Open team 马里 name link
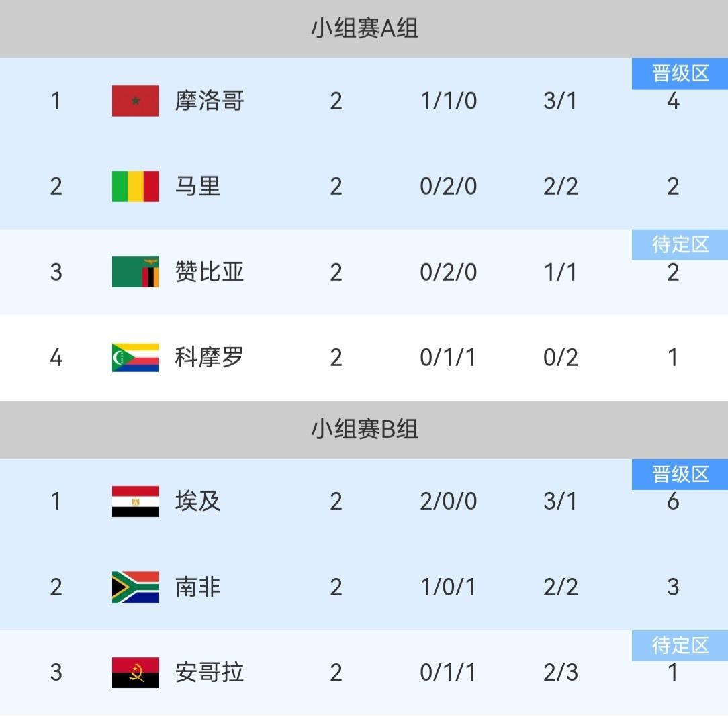728x717 pixels. pos(198,186)
